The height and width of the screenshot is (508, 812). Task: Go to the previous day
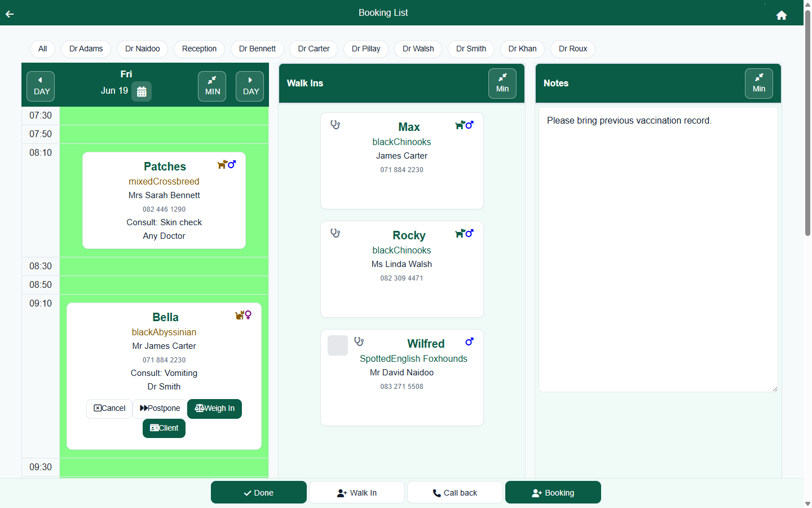[x=41, y=86]
